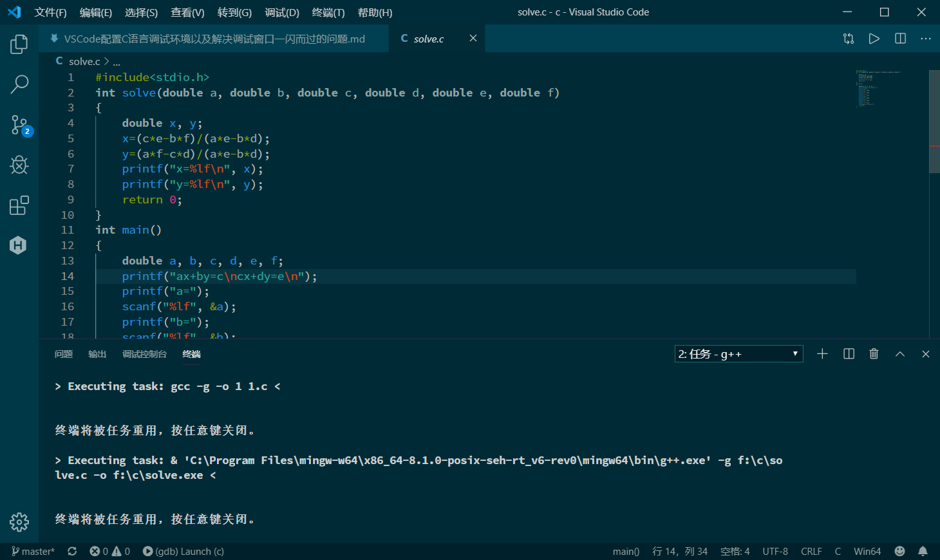Change end of line sequence CRLF

811,552
